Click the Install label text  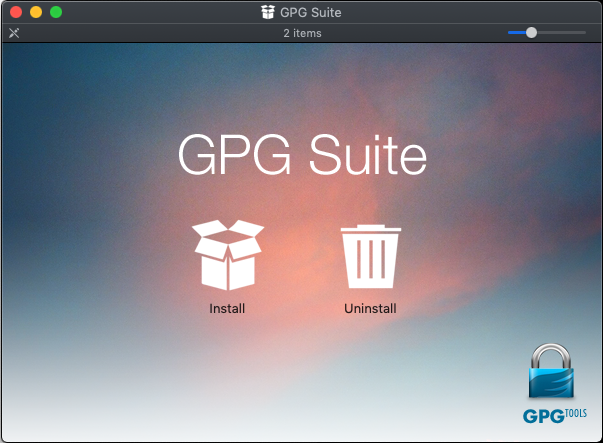pyautogui.click(x=227, y=308)
